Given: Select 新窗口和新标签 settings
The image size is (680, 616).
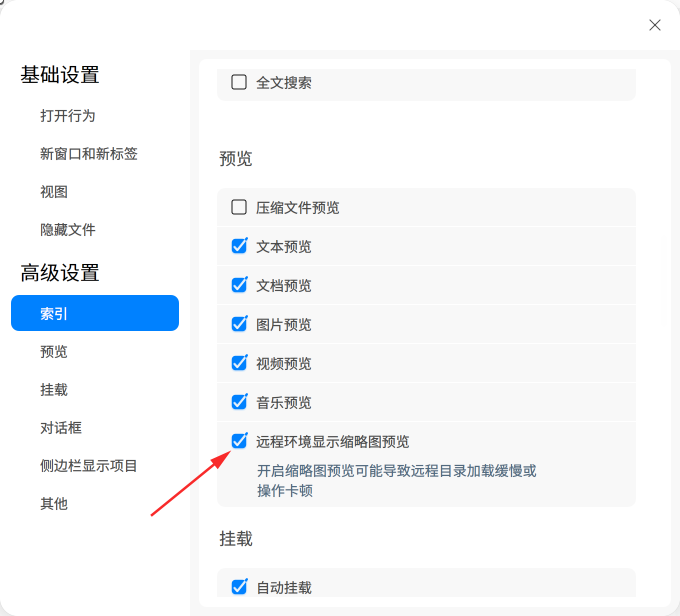Looking at the screenshot, I should click(89, 154).
